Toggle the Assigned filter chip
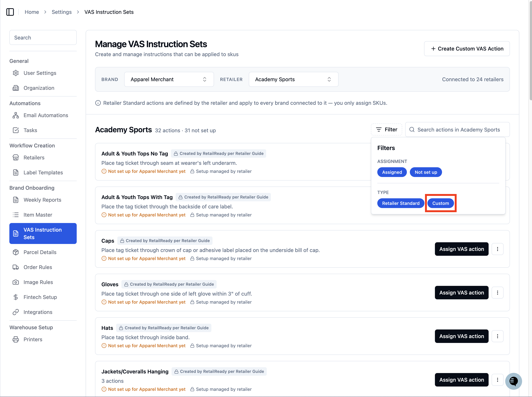The image size is (532, 397). point(392,172)
